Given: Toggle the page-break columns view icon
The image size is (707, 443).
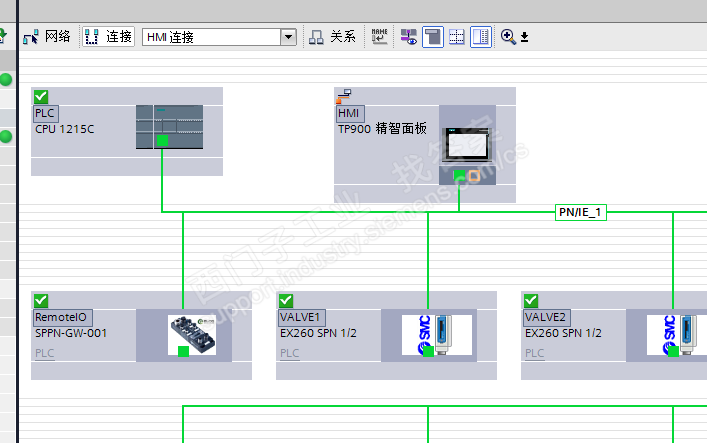Looking at the screenshot, I should coord(481,37).
